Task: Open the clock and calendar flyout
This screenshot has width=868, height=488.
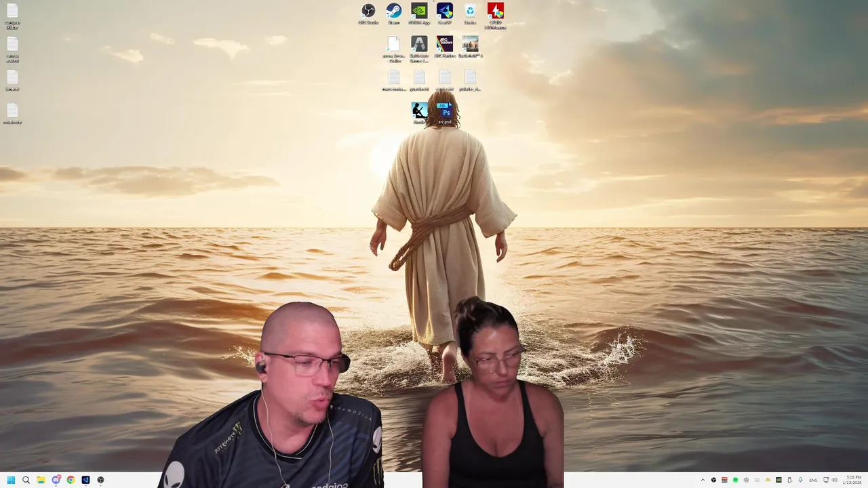Action: [x=852, y=480]
